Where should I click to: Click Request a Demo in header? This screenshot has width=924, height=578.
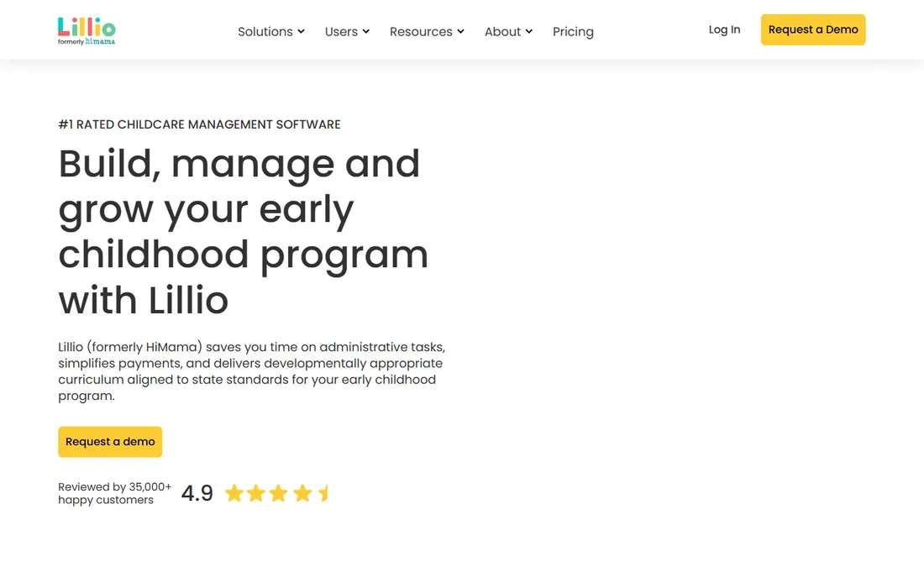813,29
